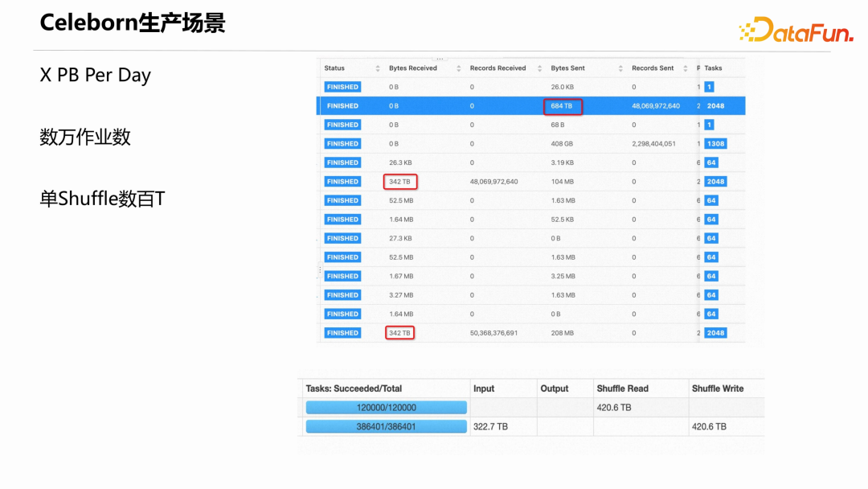Select the 'Celeborn生产场景' slide title

133,23
